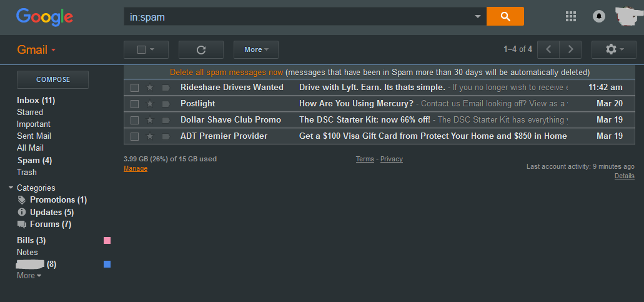Open the notifications bell icon

(x=599, y=16)
